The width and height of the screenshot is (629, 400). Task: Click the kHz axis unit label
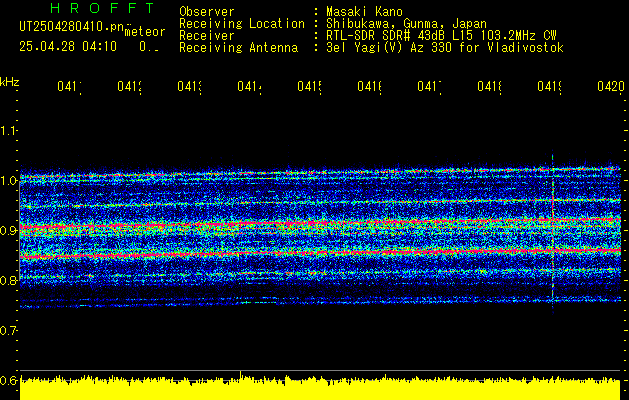(10, 82)
